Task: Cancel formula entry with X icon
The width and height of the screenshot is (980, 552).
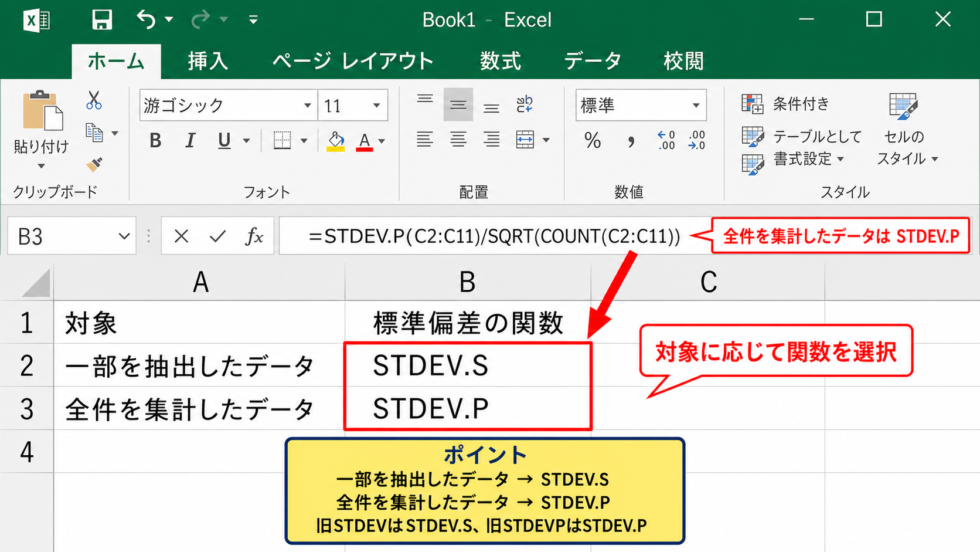Action: tap(181, 236)
